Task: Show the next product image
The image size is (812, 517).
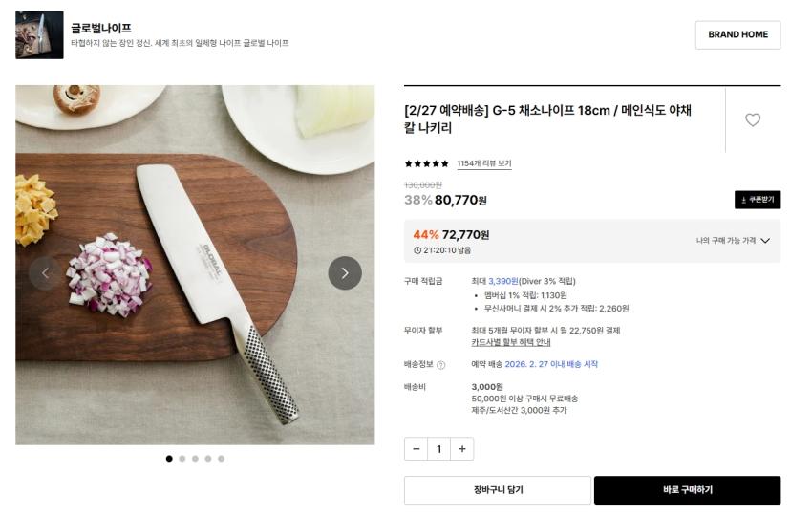Action: (345, 273)
